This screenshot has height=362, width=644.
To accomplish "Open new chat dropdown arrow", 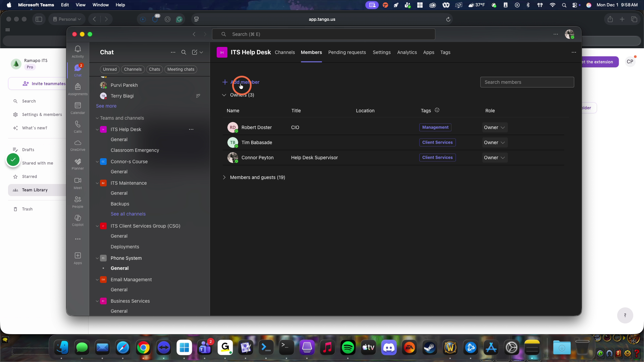I will tap(201, 52).
